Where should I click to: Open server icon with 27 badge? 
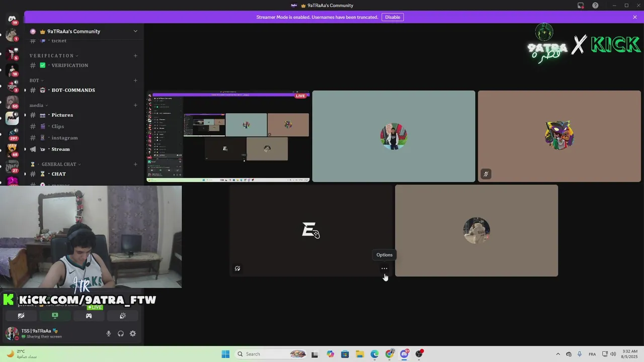tap(12, 166)
